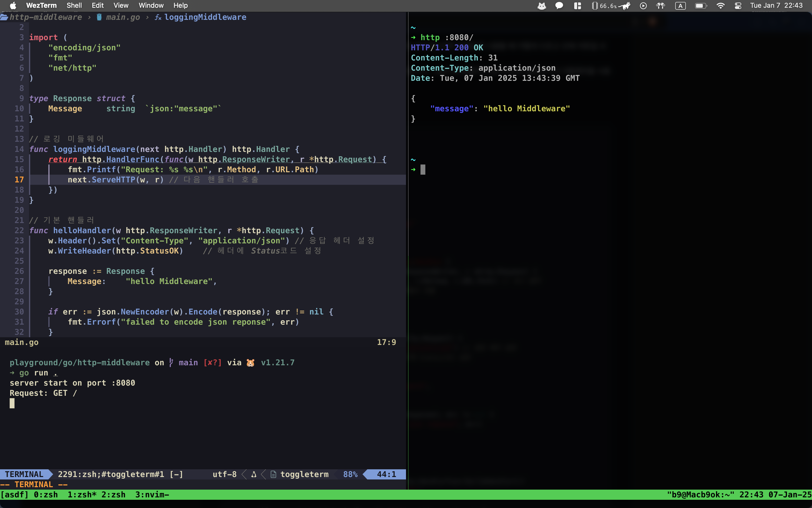The image size is (812, 508).
Task: Click the 17:9 cursor position indicator
Action: click(386, 342)
